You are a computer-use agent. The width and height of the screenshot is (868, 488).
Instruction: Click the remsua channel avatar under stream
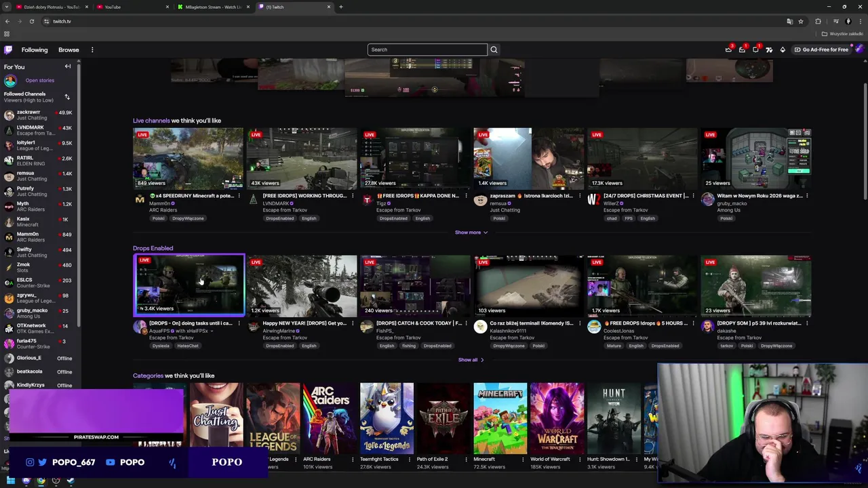pos(480,199)
